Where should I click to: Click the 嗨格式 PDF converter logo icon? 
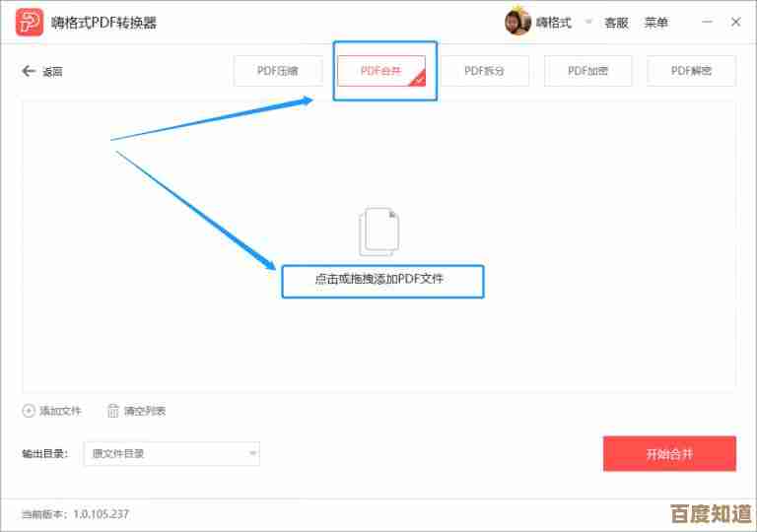point(30,23)
